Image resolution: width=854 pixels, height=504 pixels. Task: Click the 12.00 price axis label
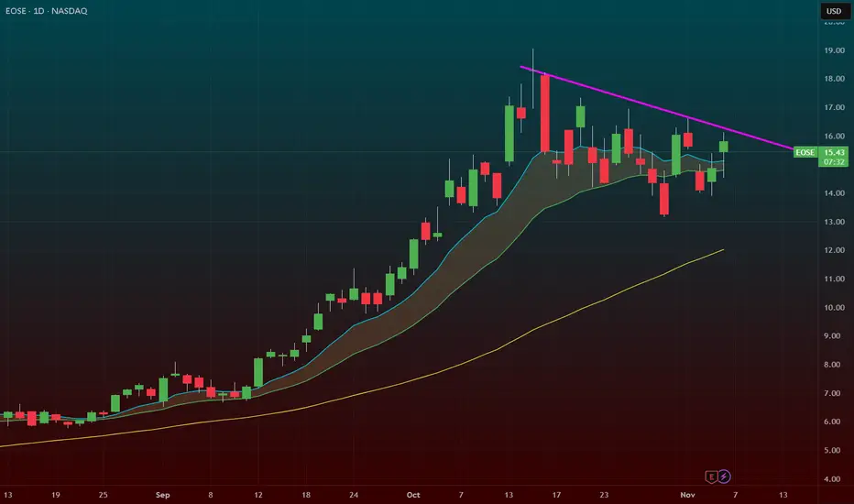pyautogui.click(x=834, y=250)
